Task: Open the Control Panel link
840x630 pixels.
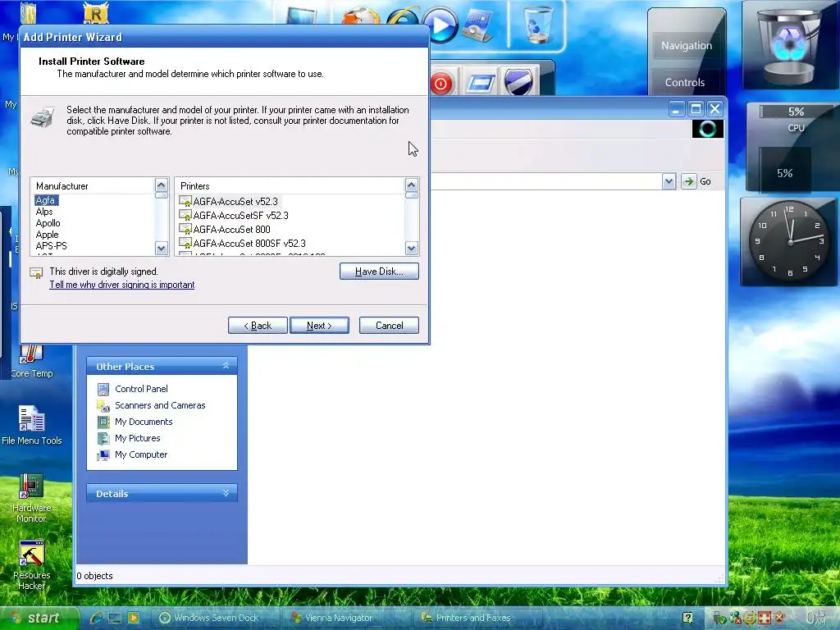Action: click(141, 389)
